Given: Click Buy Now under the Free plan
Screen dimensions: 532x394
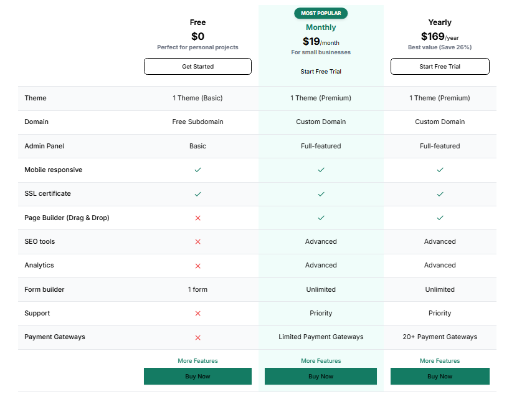Looking at the screenshot, I should [197, 376].
